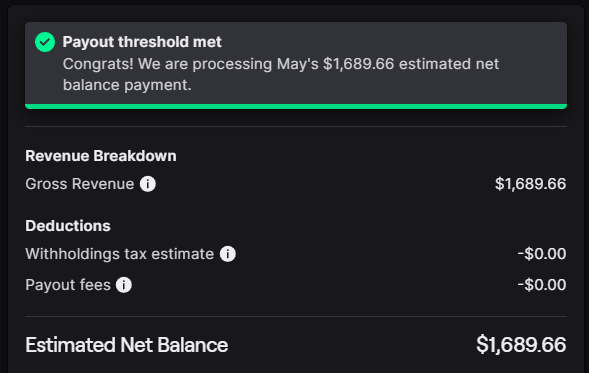The width and height of the screenshot is (589, 373).
Task: Click the green progress bar under the notification
Action: 296,107
